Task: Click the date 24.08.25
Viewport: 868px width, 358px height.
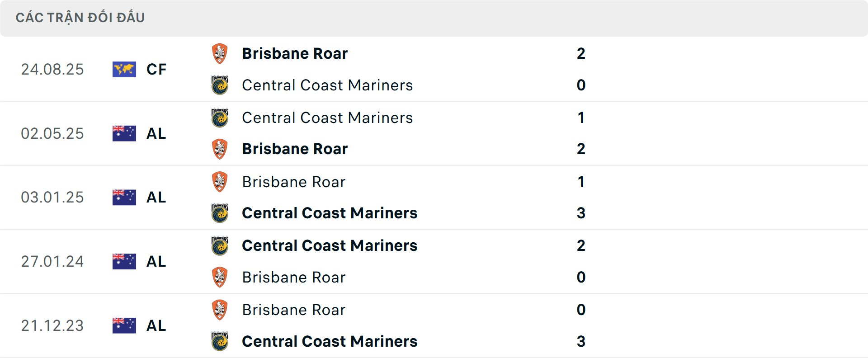Action: (x=52, y=69)
